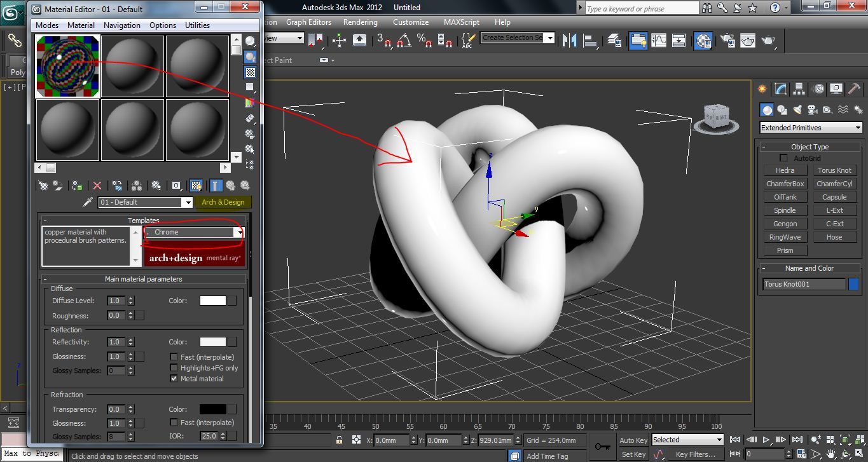Click the red X Reset Map icon
Screen dimensions: 868x462
(97, 186)
